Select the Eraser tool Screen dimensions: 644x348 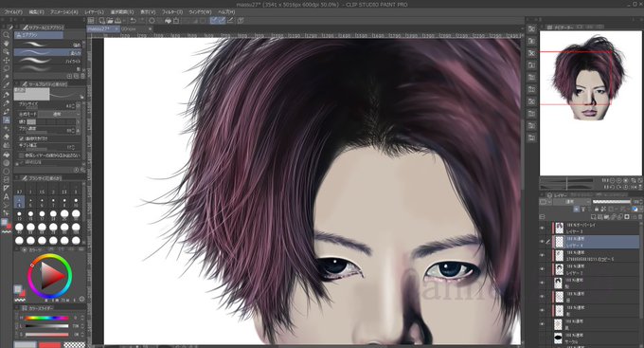click(7, 137)
